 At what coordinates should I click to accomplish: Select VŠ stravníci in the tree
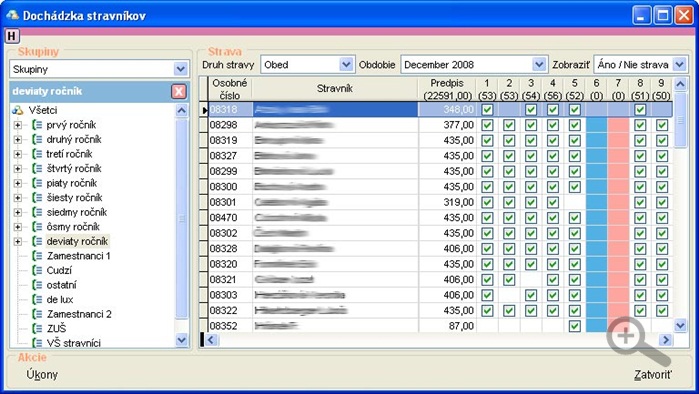coord(74,343)
